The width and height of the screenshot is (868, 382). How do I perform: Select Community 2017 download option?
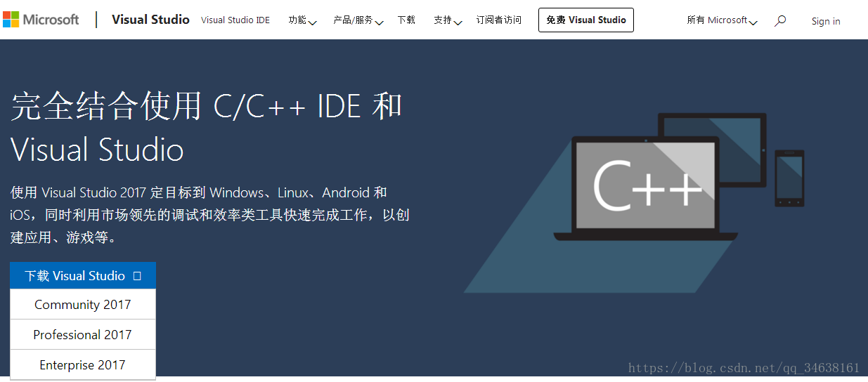pyautogui.click(x=83, y=305)
